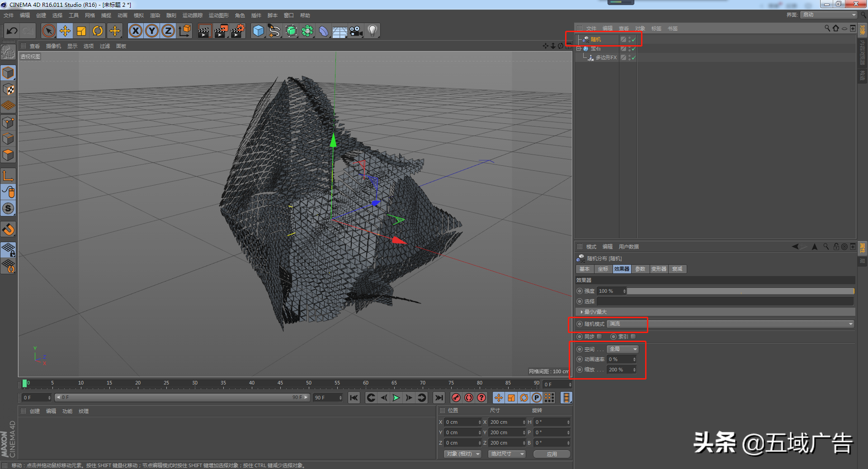
Task: Adjust 缩放 200 % stepper arrows
Action: (634, 370)
